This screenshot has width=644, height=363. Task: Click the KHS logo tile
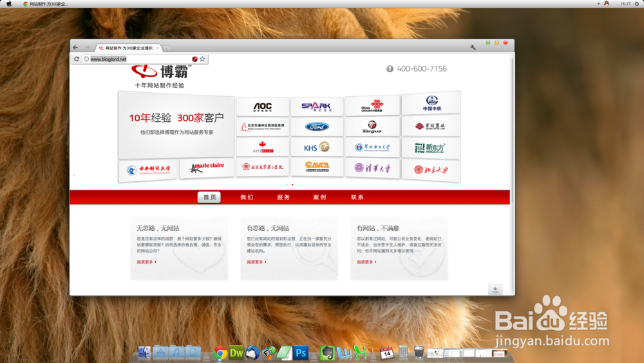[317, 147]
